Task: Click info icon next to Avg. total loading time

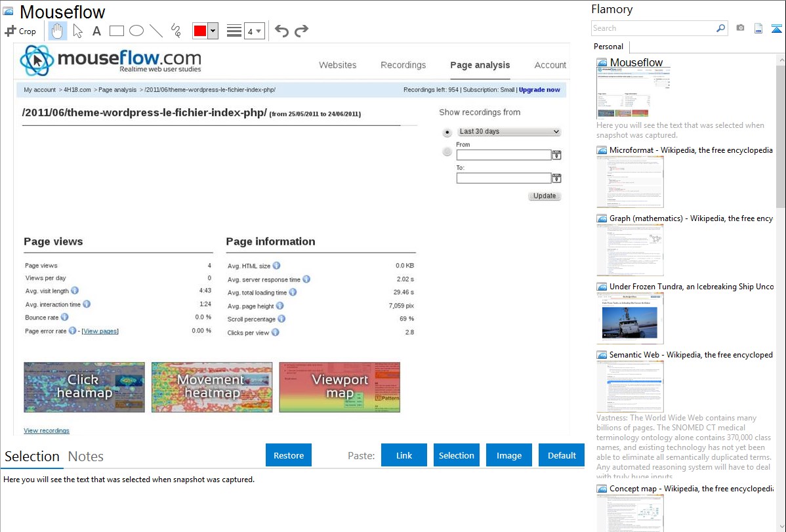Action: (293, 293)
